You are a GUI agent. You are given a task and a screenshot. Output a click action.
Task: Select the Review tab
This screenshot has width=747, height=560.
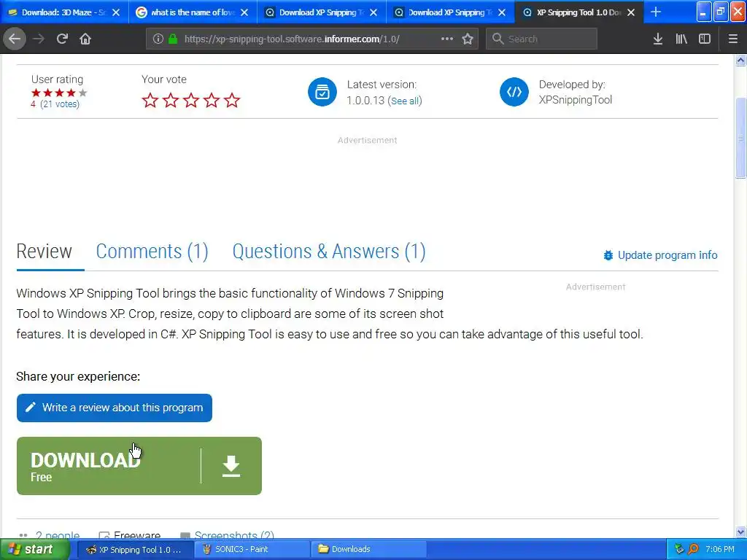click(44, 251)
